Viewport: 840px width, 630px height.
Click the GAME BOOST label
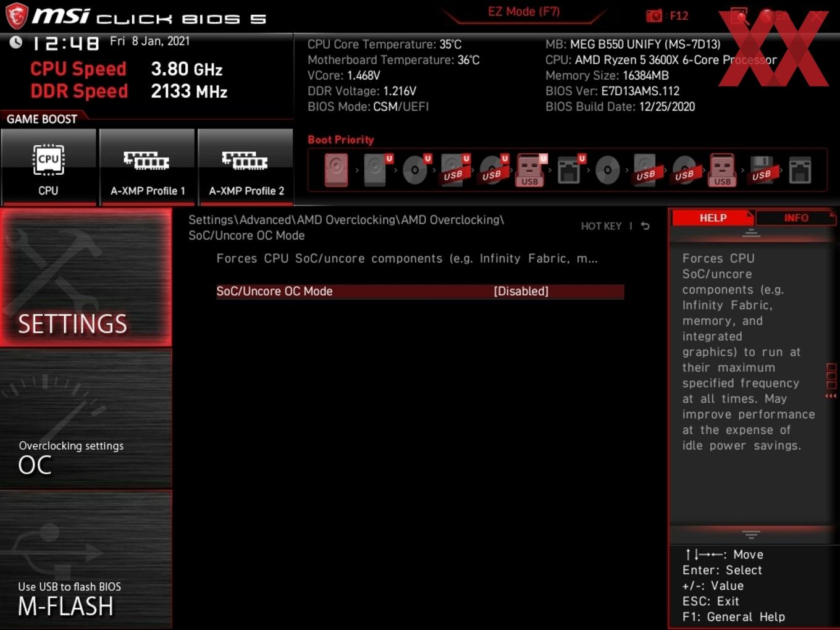42,119
